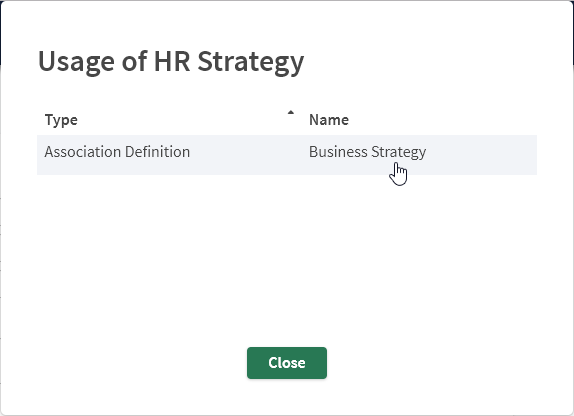Toggle the ascending sort arrow indicator
The image size is (574, 416).
click(x=291, y=113)
